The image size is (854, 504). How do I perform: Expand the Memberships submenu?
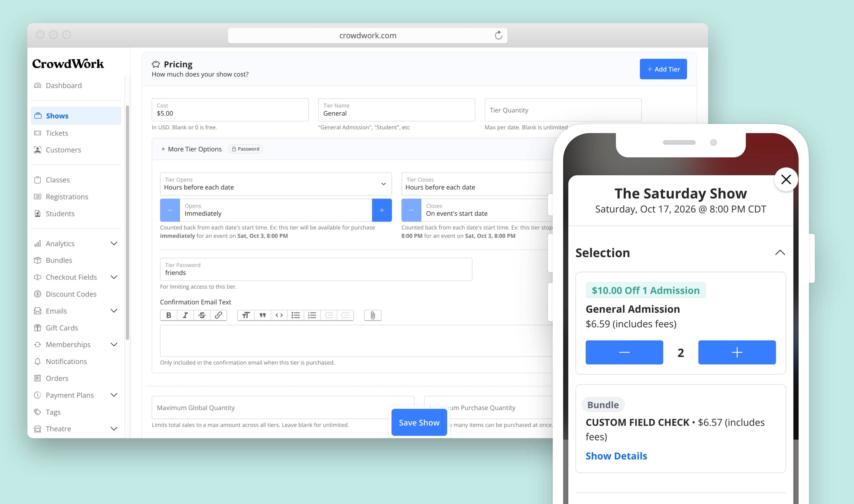click(x=114, y=344)
